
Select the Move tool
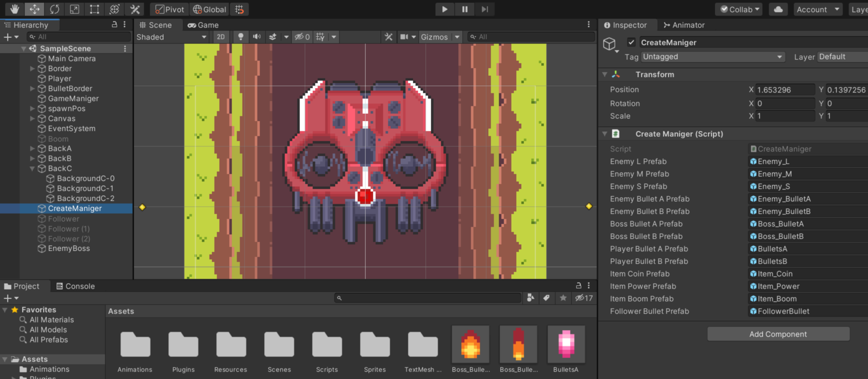[x=34, y=9]
